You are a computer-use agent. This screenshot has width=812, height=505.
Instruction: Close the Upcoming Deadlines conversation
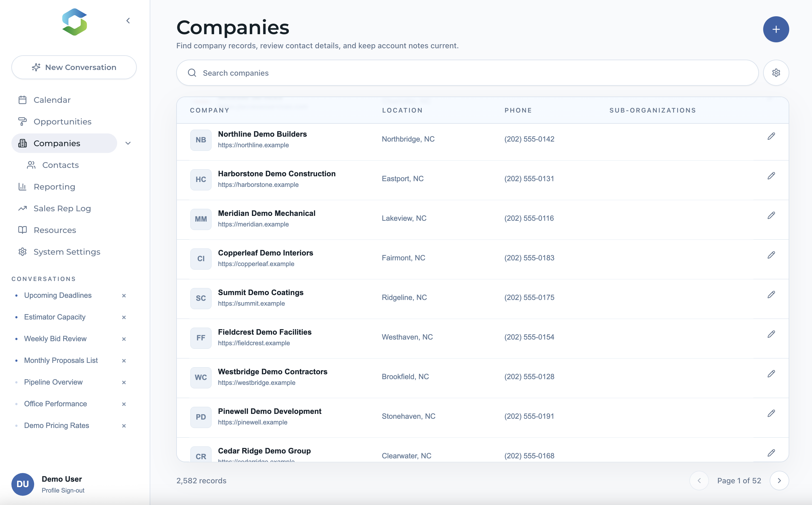124,296
